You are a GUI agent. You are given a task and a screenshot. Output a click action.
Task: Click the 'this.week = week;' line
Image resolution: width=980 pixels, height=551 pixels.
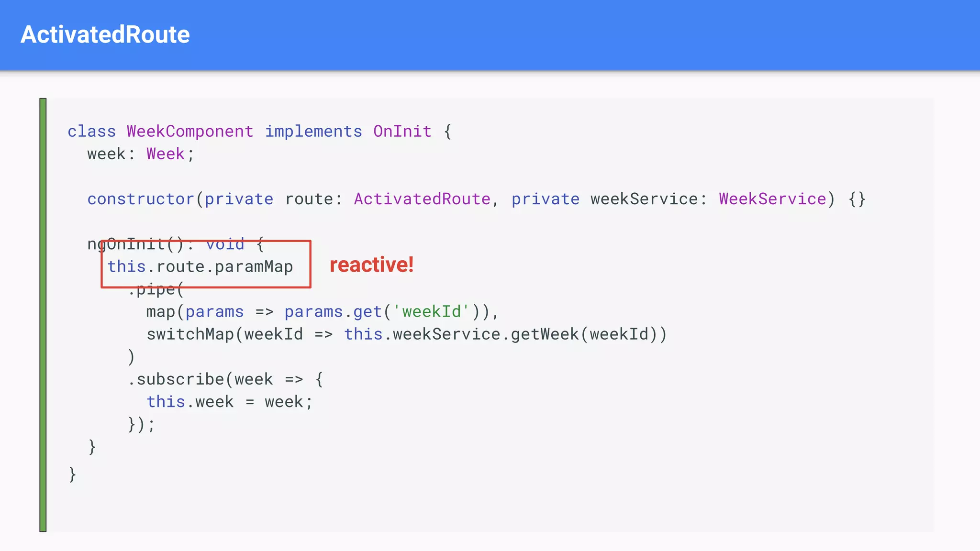(x=230, y=402)
